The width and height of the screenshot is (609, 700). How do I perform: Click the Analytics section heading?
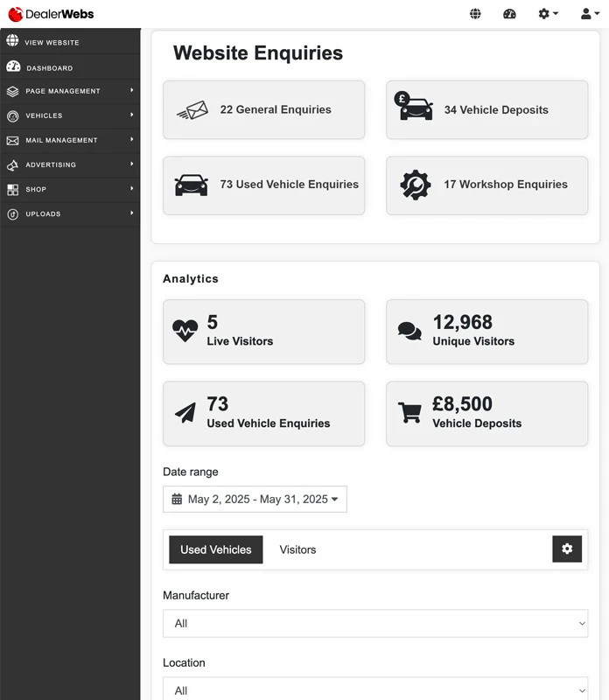[191, 278]
